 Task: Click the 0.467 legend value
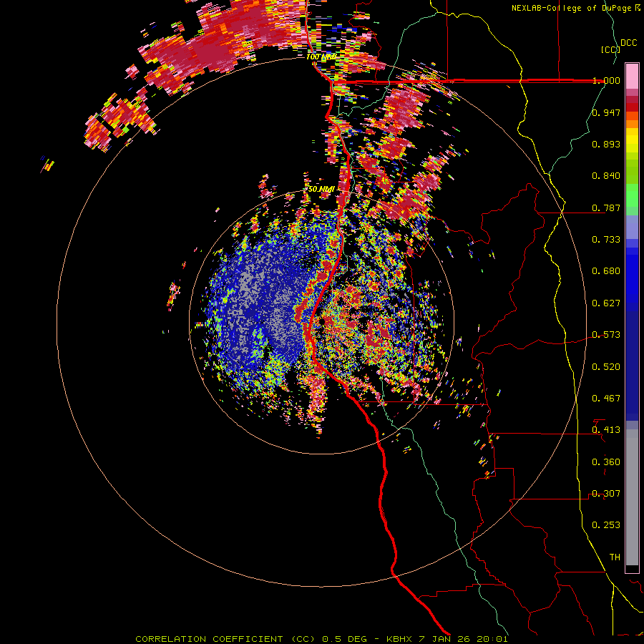coord(606,399)
